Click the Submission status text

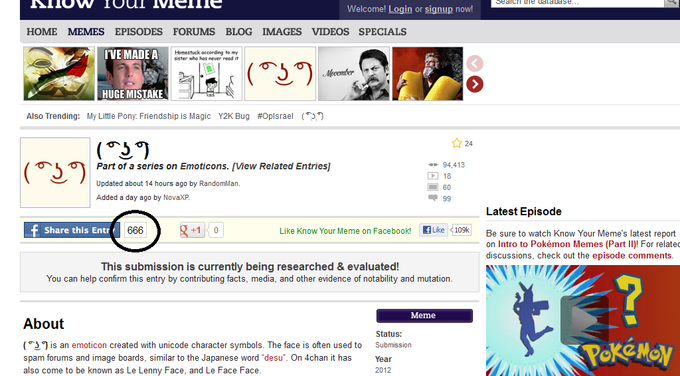(393, 345)
